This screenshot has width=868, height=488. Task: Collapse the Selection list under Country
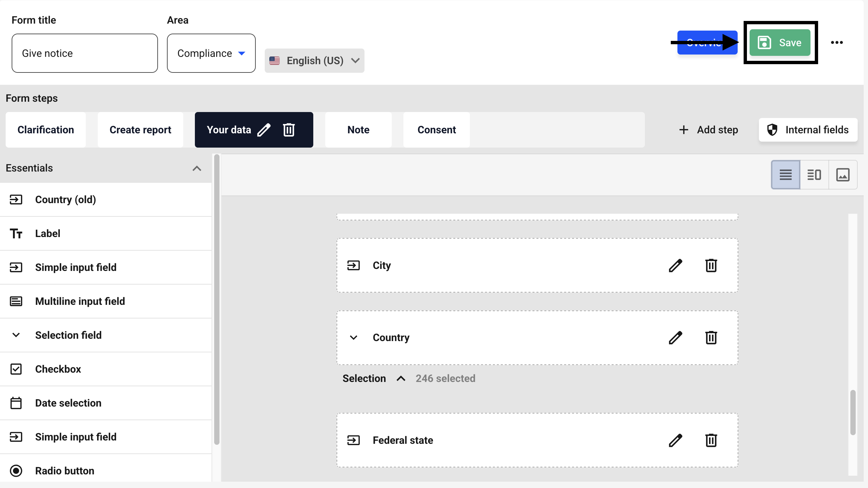point(401,379)
